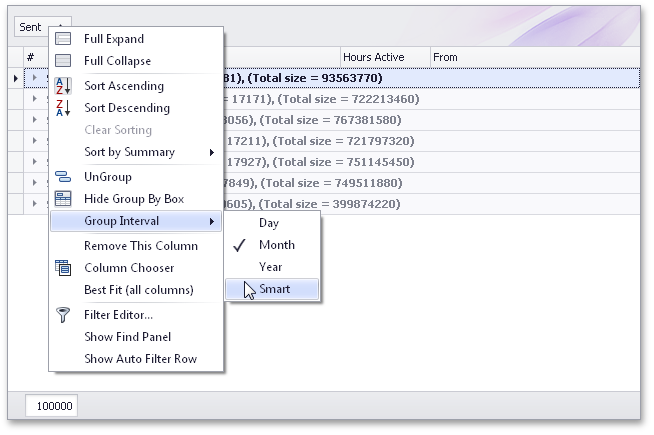The height and width of the screenshot is (435, 654).
Task: Click the Hide Group By Box icon
Action: tap(63, 199)
